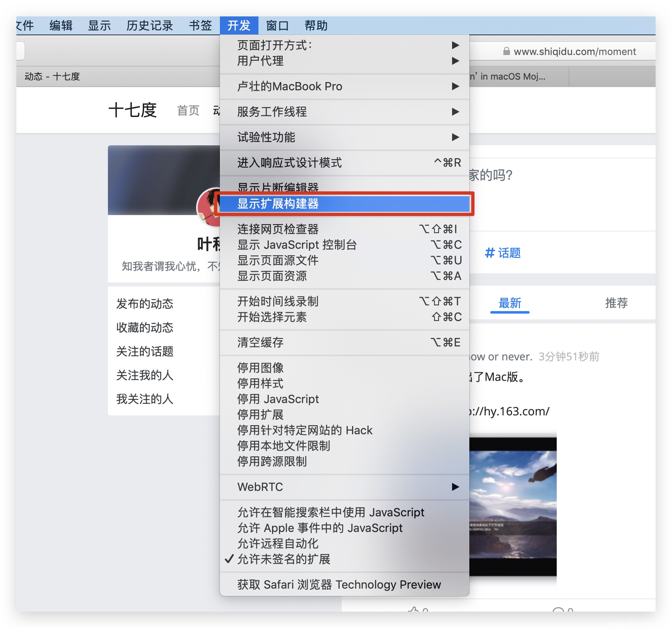Click the profile avatar picture
This screenshot has width=672, height=628.
(208, 208)
